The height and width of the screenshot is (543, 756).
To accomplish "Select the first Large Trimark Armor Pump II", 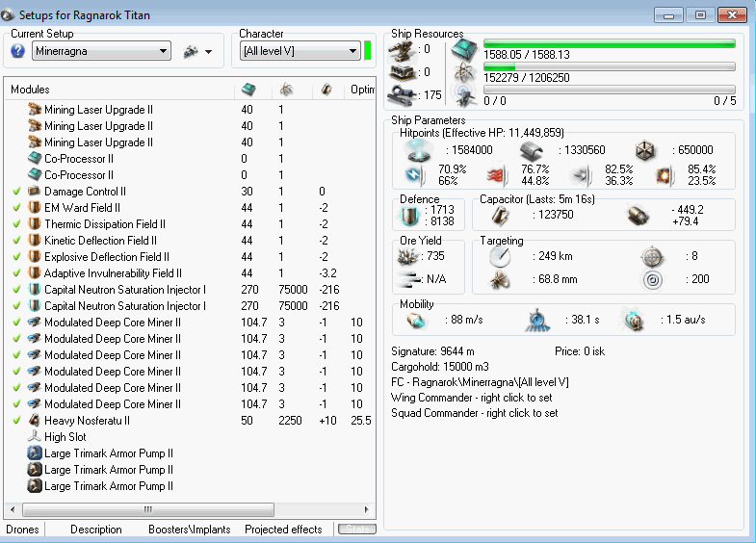I will [190, 453].
